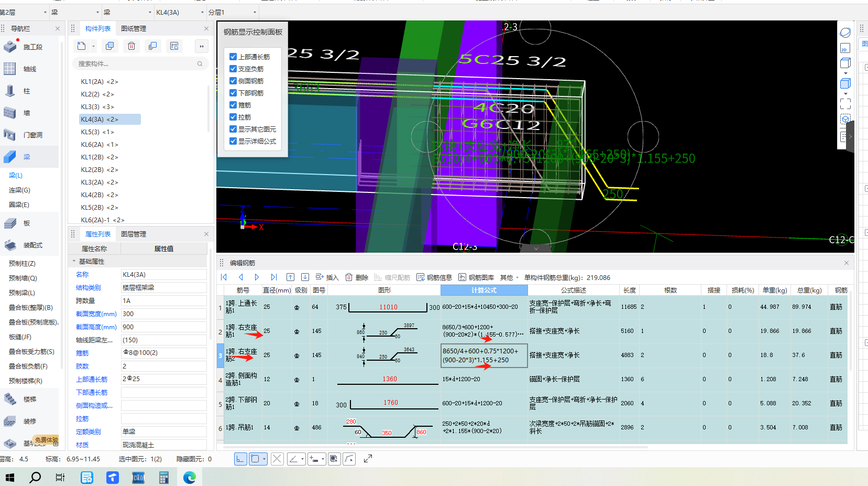Open the dropdown arrow beside new component icon
Viewport: 868px width, 486px height.
pos(94,46)
